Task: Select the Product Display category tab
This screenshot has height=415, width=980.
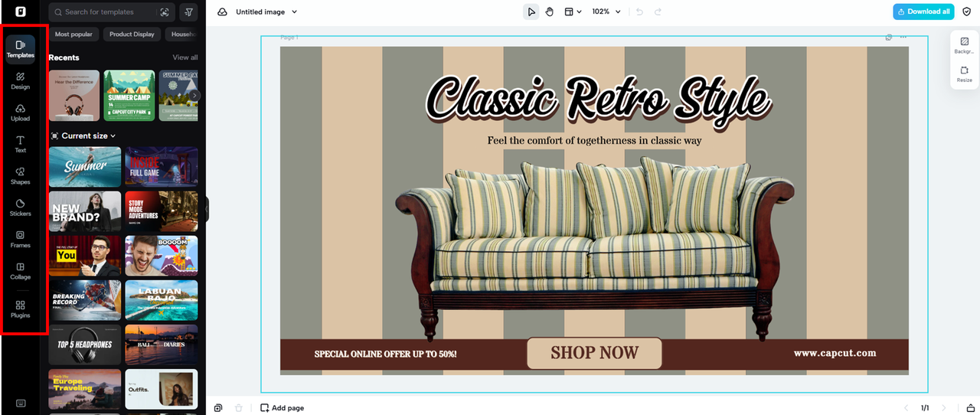Action: click(x=132, y=34)
